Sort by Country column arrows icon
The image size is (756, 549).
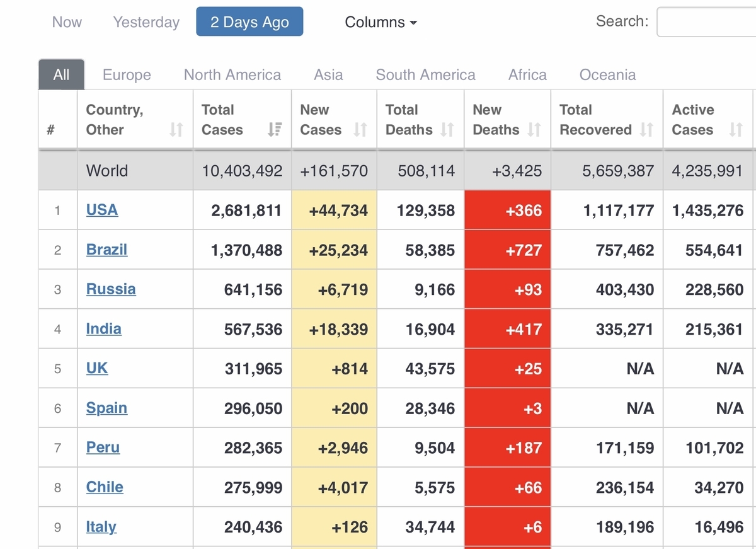coord(176,130)
